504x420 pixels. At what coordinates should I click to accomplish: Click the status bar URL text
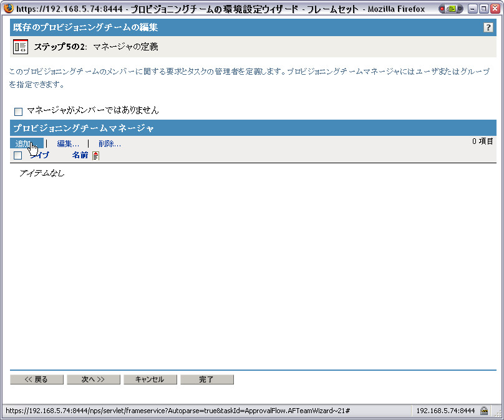pyautogui.click(x=178, y=411)
